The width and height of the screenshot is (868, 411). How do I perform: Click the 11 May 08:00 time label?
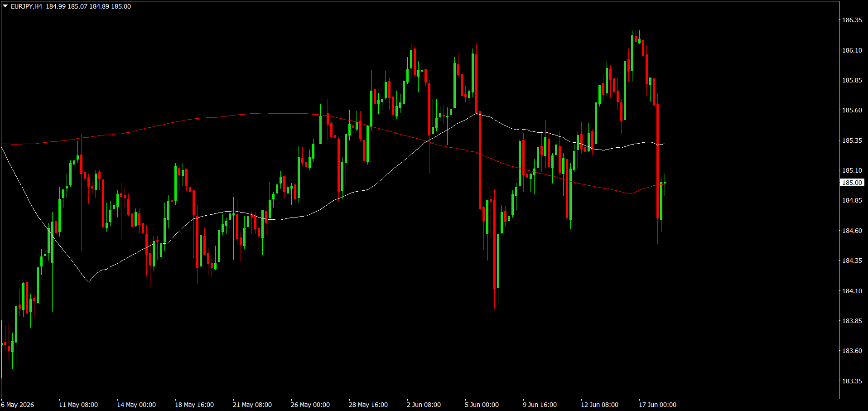click(78, 405)
